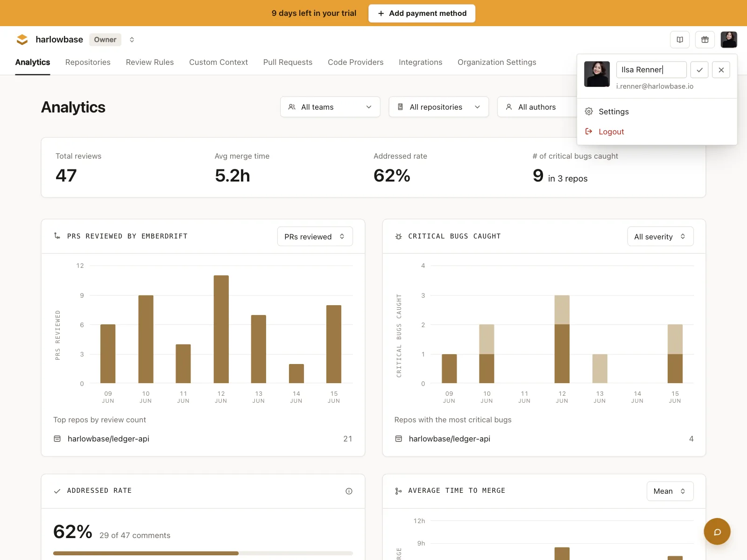Open the Integrations tab
747x560 pixels.
(421, 63)
